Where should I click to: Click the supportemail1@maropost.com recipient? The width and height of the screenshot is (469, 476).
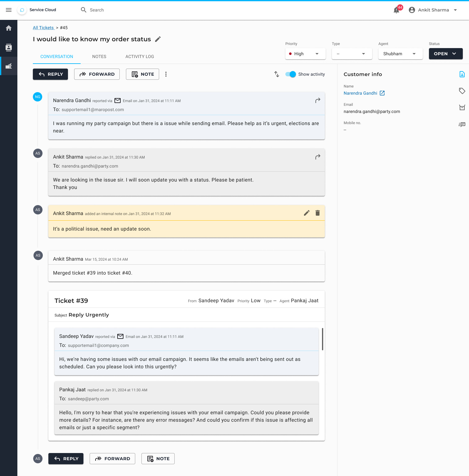93,110
